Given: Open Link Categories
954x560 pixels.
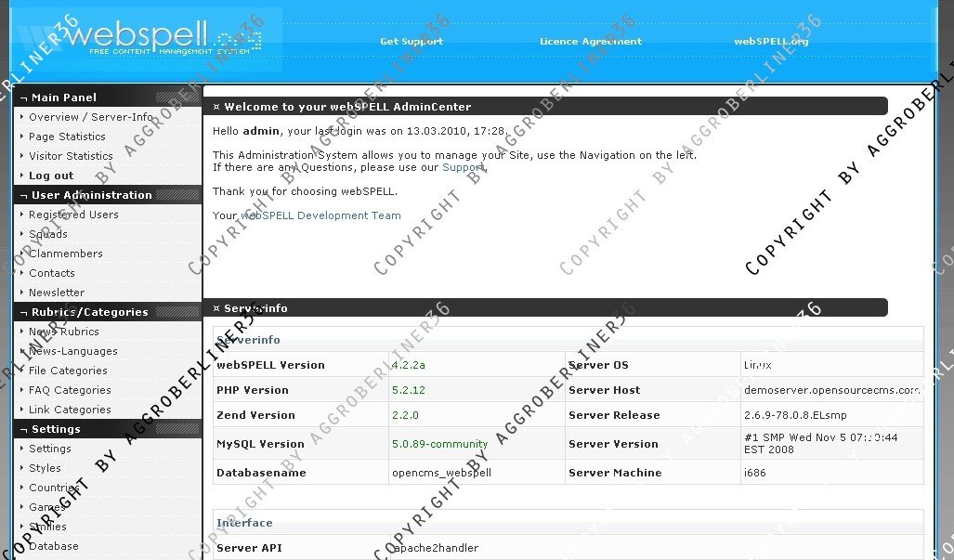Looking at the screenshot, I should 70,410.
